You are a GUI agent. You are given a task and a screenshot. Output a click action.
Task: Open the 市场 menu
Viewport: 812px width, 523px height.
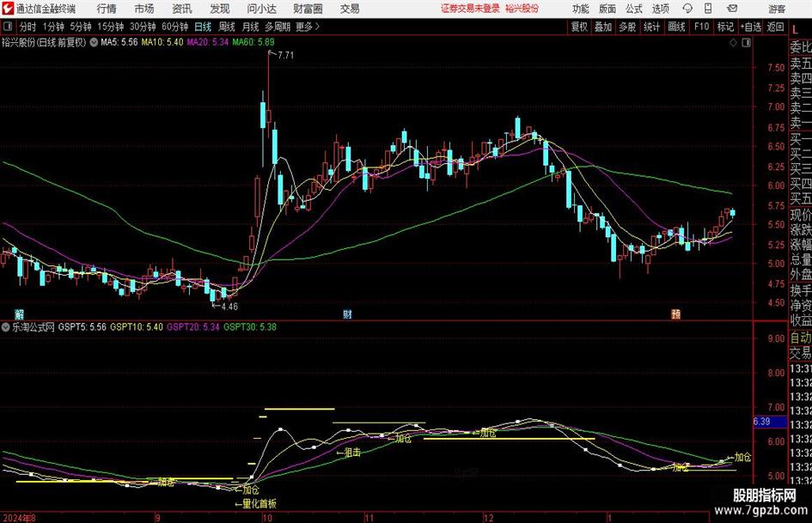tap(144, 9)
